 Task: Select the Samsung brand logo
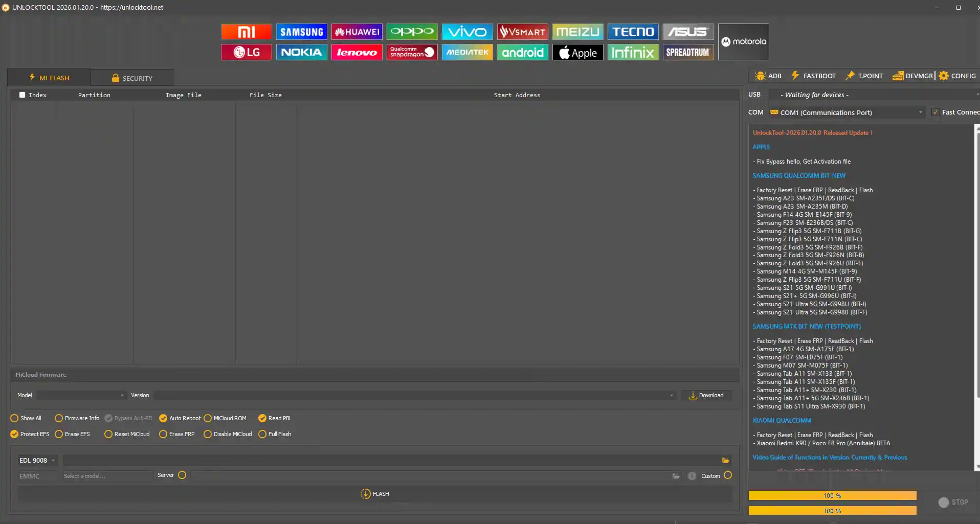(x=301, y=32)
